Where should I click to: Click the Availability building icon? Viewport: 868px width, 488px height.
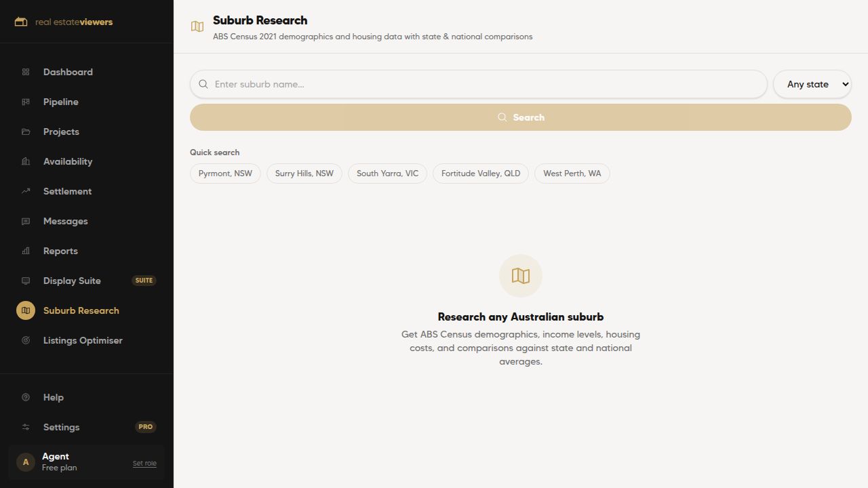point(26,161)
